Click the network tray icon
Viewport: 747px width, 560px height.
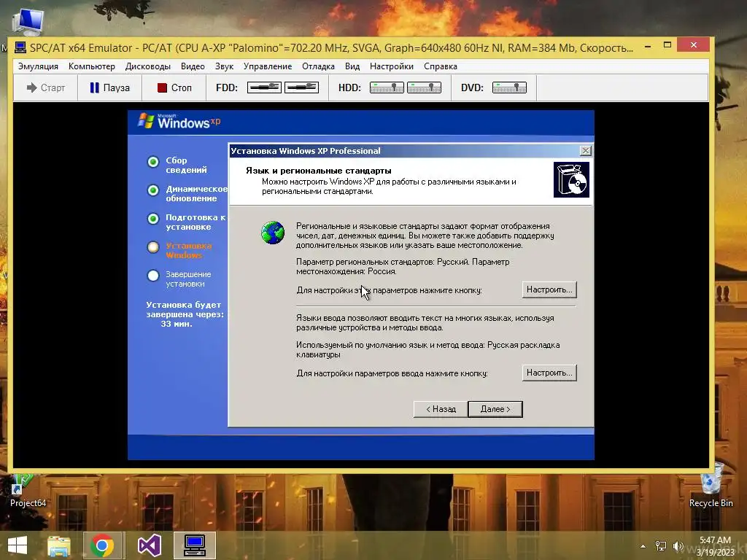[x=661, y=545]
